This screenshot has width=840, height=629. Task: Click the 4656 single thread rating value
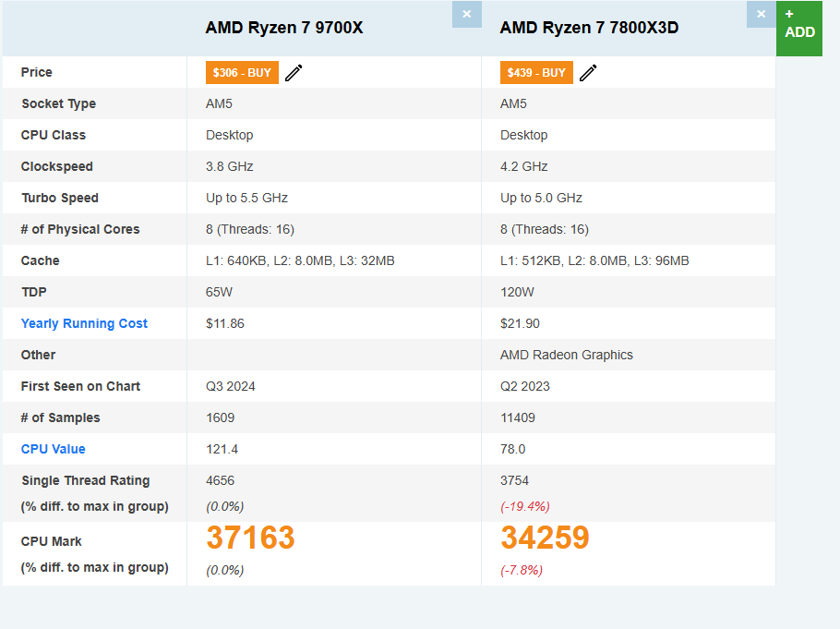[222, 480]
